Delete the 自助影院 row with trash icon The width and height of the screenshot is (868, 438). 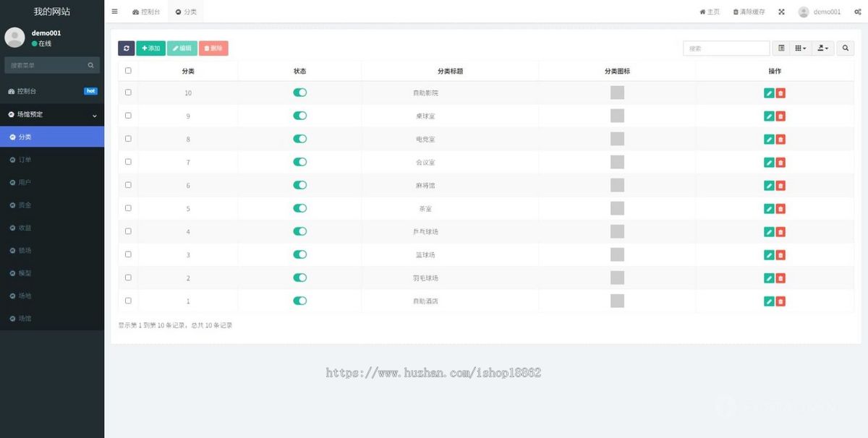click(x=780, y=93)
